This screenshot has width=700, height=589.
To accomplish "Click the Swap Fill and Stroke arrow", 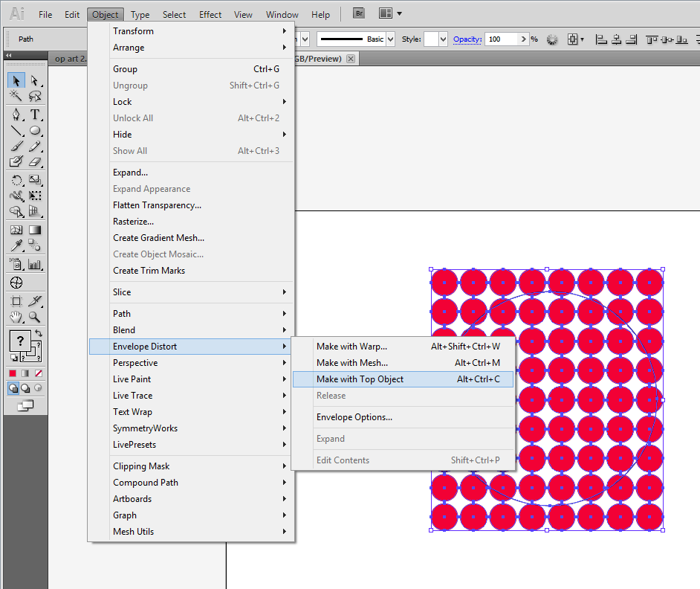I will 38,333.
